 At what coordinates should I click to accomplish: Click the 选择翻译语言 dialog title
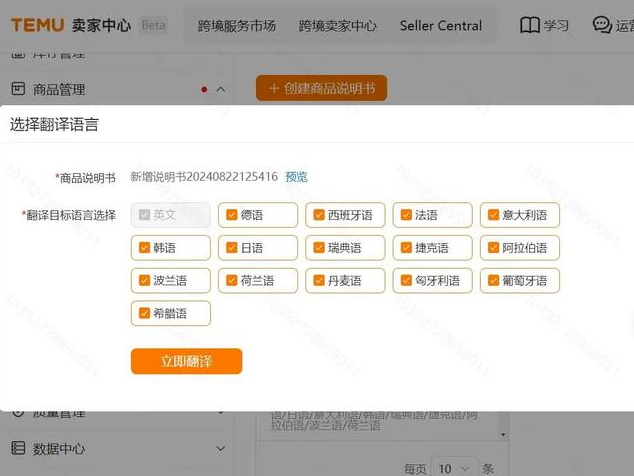point(54,124)
